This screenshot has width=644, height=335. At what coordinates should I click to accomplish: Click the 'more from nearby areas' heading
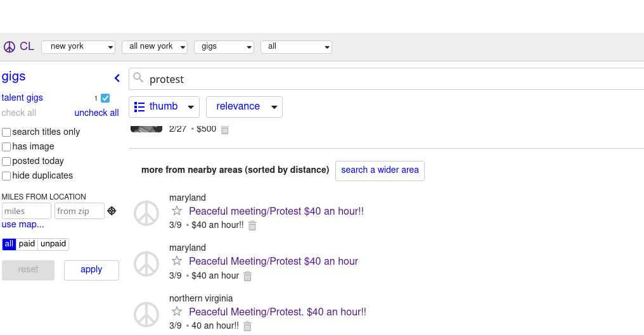coord(235,170)
